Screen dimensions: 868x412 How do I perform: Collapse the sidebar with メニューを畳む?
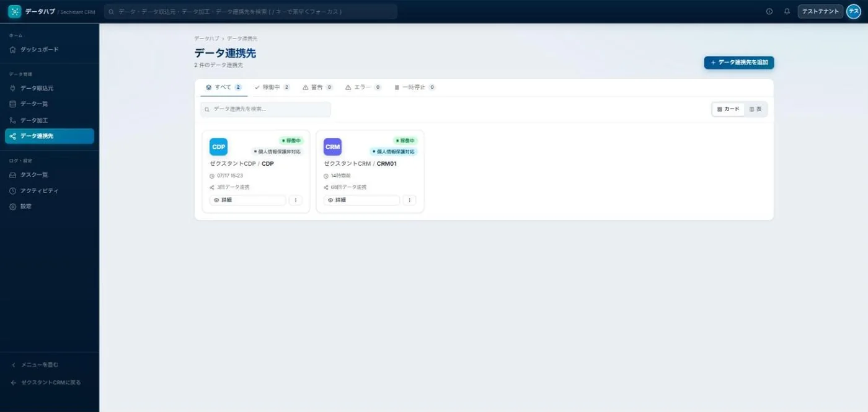(x=50, y=365)
